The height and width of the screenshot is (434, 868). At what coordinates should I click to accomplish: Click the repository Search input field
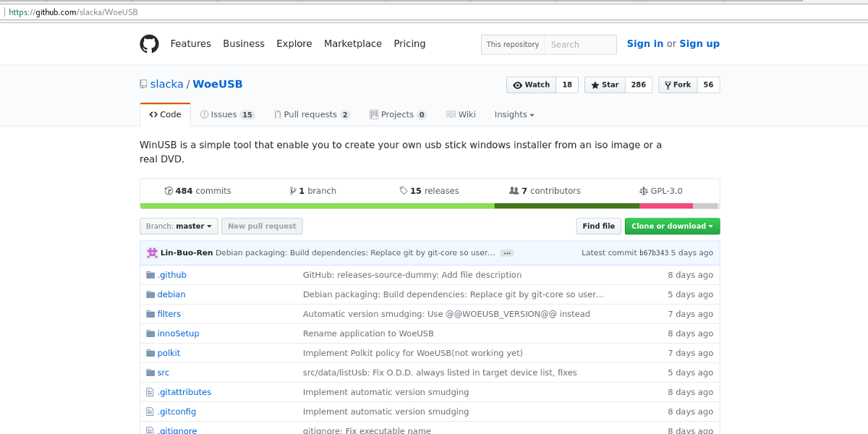[581, 45]
